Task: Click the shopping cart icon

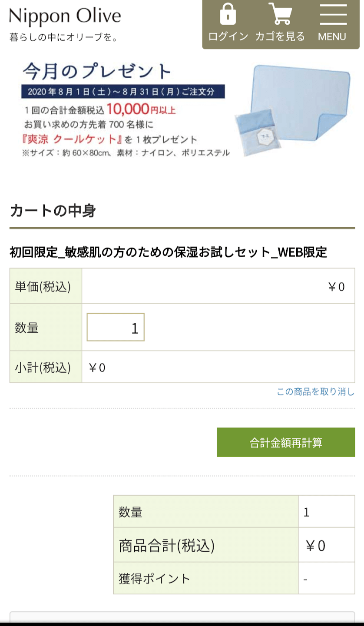Action: point(280,15)
